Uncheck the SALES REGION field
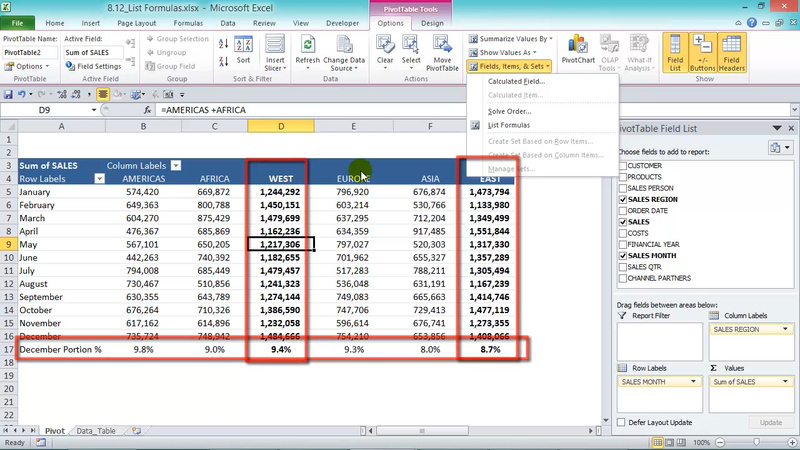 (x=623, y=199)
